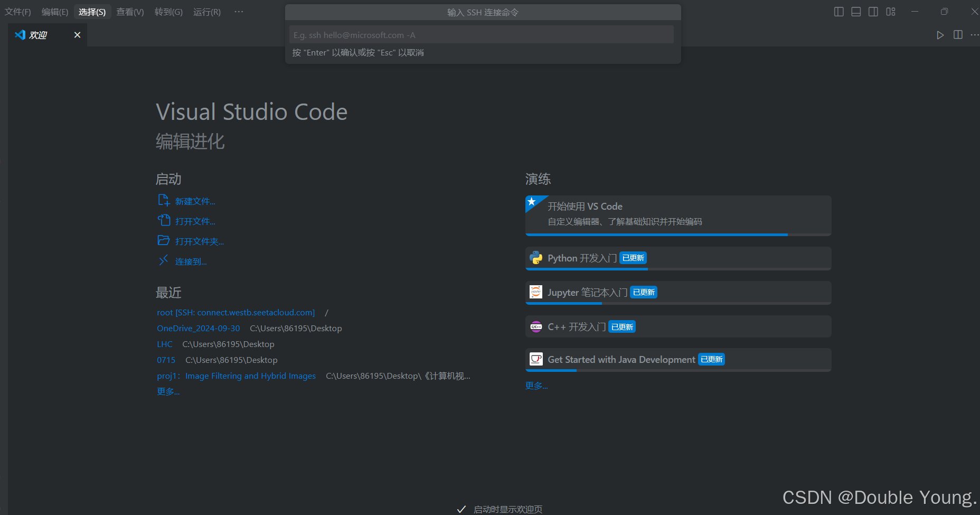Open editor More Actions ellipsis

[975, 35]
